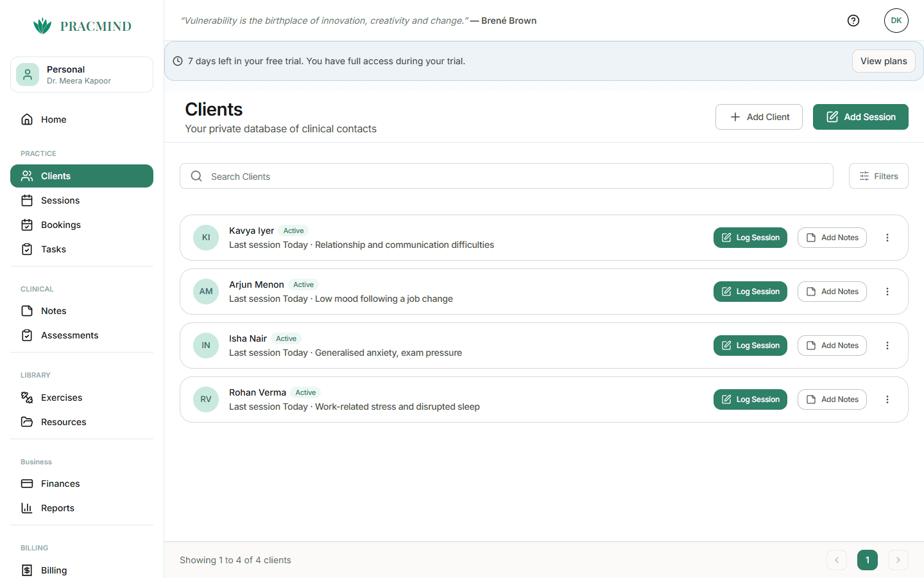Screen dimensions: 924x578
Task: Add Notes for Rohan Verma
Action: pos(832,399)
